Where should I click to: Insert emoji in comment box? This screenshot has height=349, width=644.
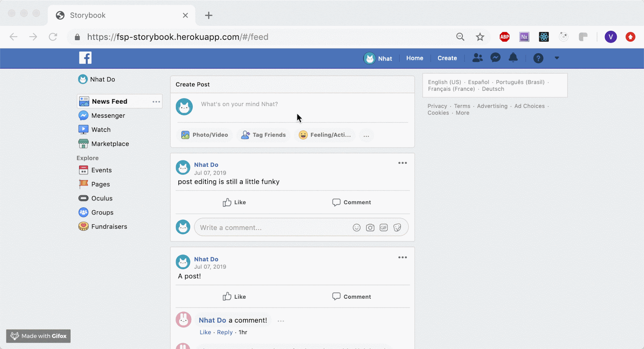point(357,228)
